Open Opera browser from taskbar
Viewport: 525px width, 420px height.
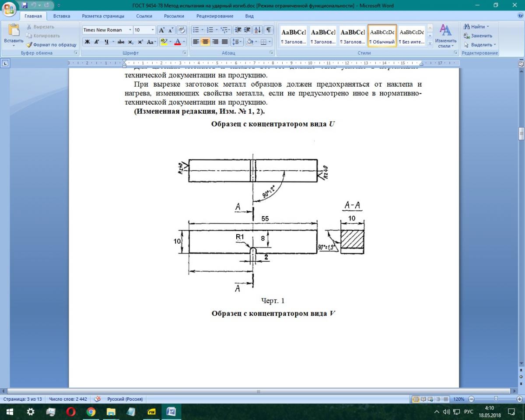(71, 412)
